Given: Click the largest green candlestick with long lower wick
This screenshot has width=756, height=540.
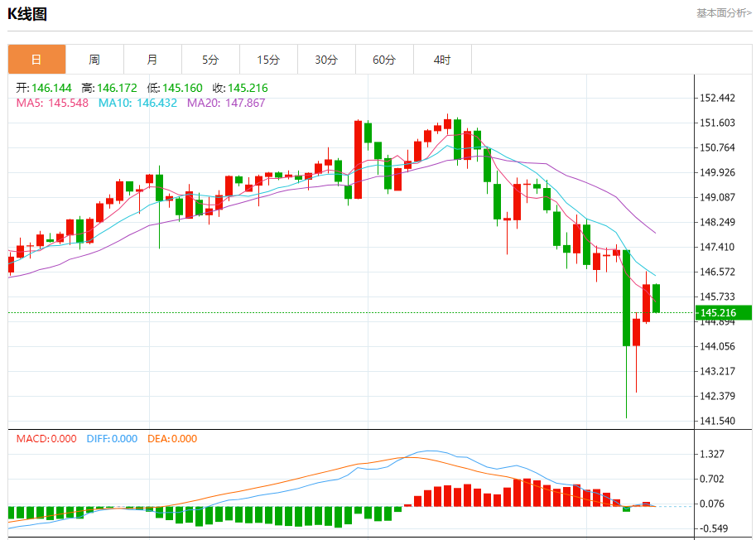Looking at the screenshot, I should tap(626, 334).
